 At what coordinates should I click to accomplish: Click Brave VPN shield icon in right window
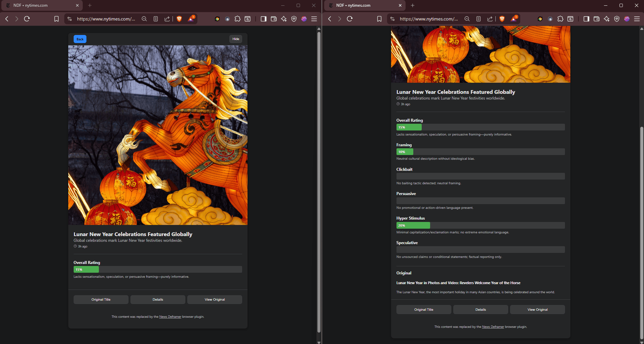[617, 19]
